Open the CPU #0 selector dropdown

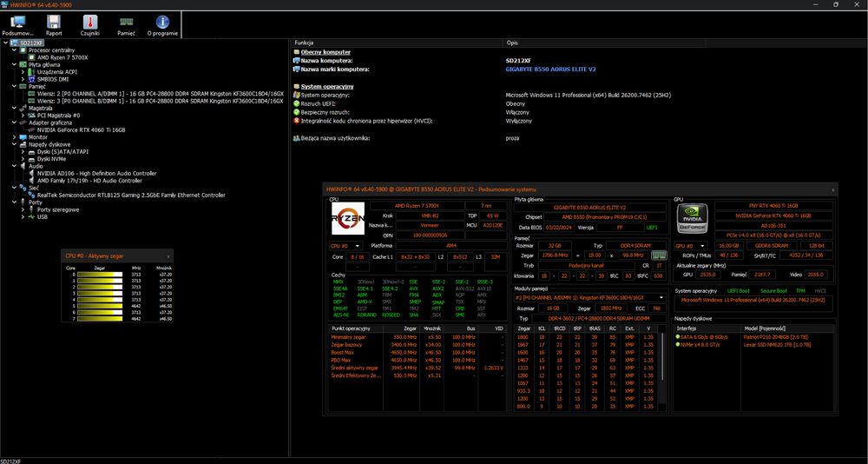(345, 246)
